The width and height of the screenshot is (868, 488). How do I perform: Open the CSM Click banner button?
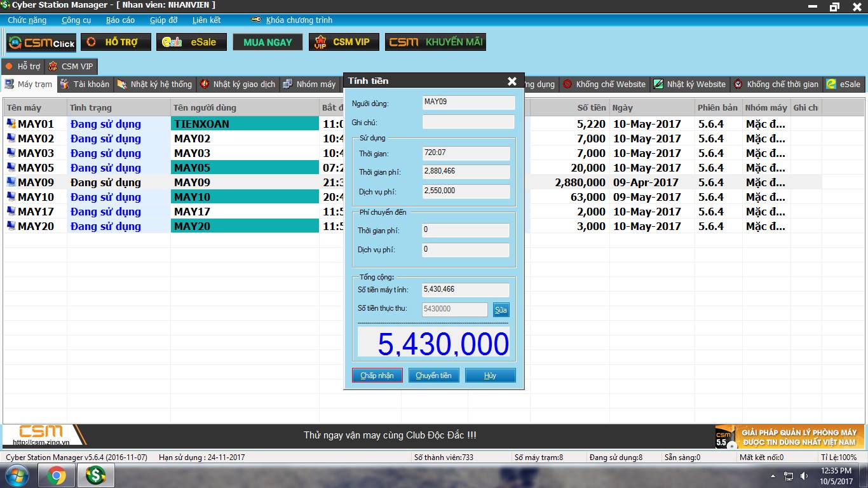[41, 43]
